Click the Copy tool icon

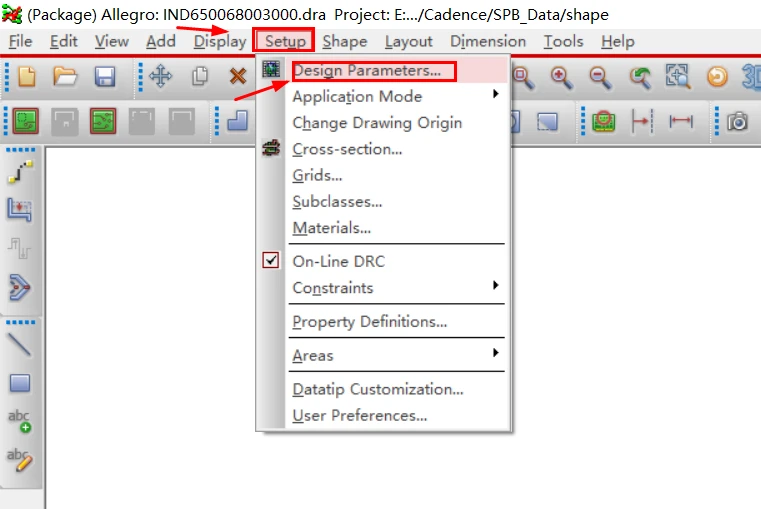coord(199,77)
